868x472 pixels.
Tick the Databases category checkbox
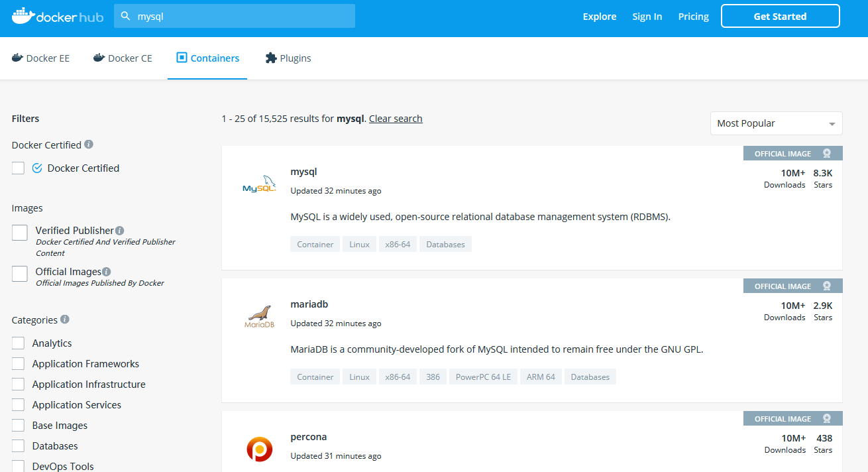[x=19, y=446]
